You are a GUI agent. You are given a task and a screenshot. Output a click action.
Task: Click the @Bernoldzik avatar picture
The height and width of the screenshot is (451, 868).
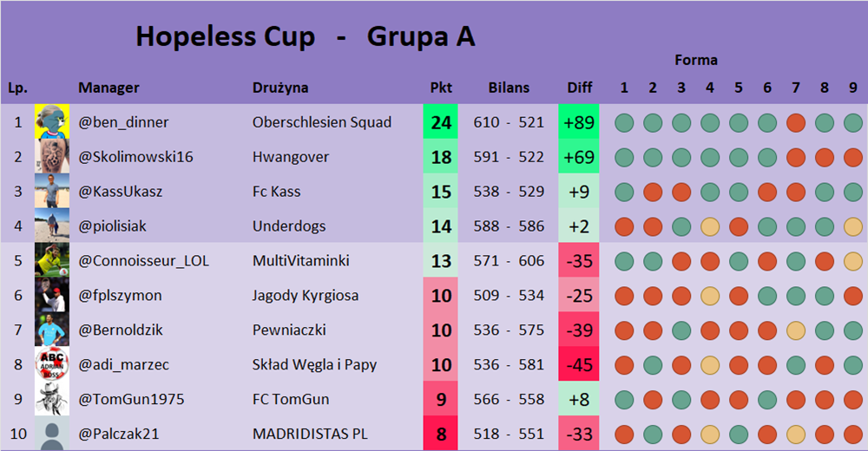[52, 330]
